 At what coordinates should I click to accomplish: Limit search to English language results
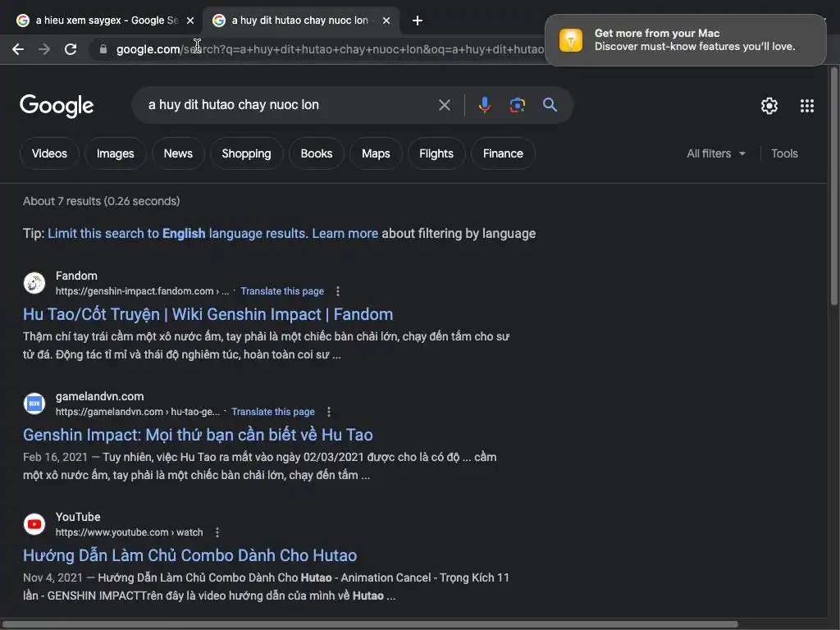coord(177,234)
